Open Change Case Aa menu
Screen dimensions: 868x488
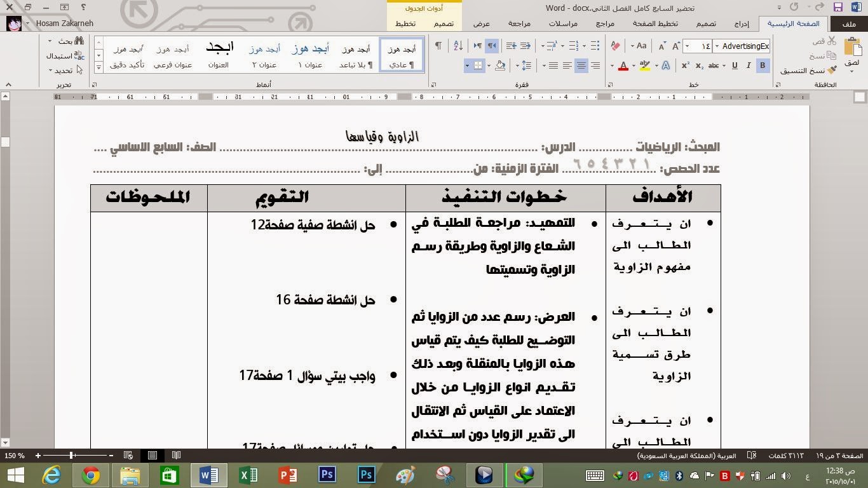[x=639, y=46]
